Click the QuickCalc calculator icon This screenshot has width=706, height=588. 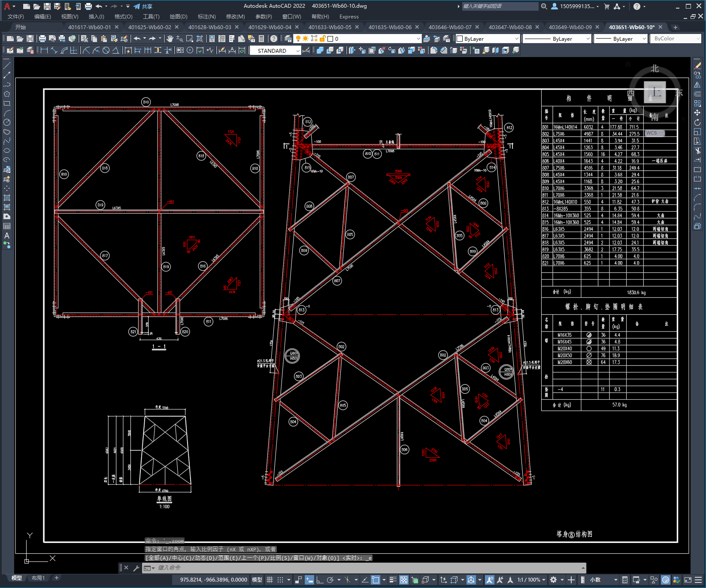(x=261, y=39)
